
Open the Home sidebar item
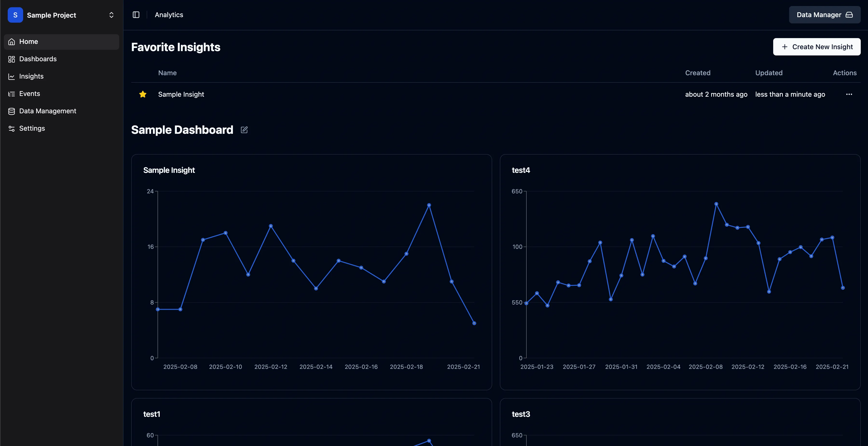pyautogui.click(x=61, y=42)
